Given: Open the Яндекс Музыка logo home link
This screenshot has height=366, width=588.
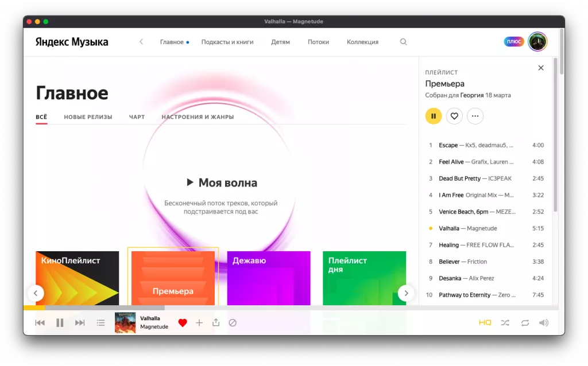Looking at the screenshot, I should (72, 42).
